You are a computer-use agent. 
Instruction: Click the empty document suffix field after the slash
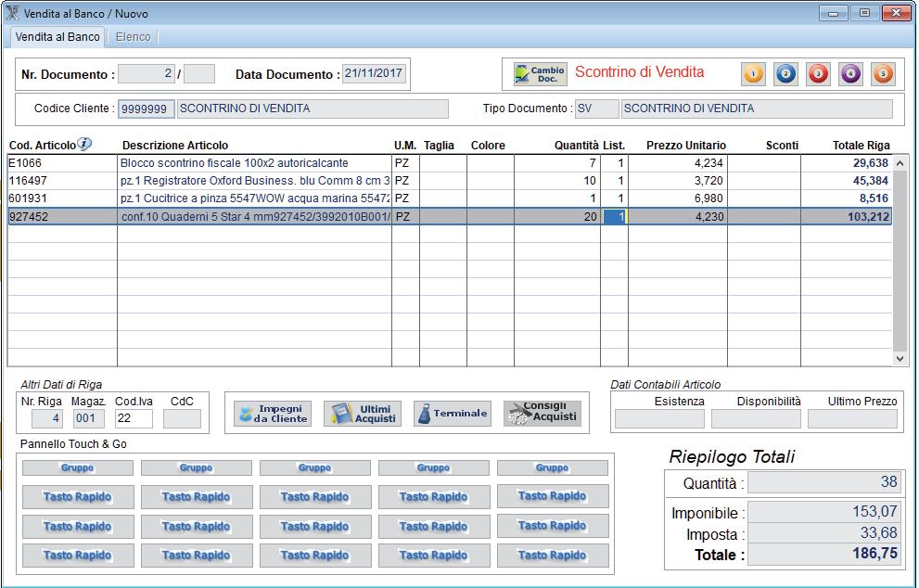pyautogui.click(x=199, y=74)
